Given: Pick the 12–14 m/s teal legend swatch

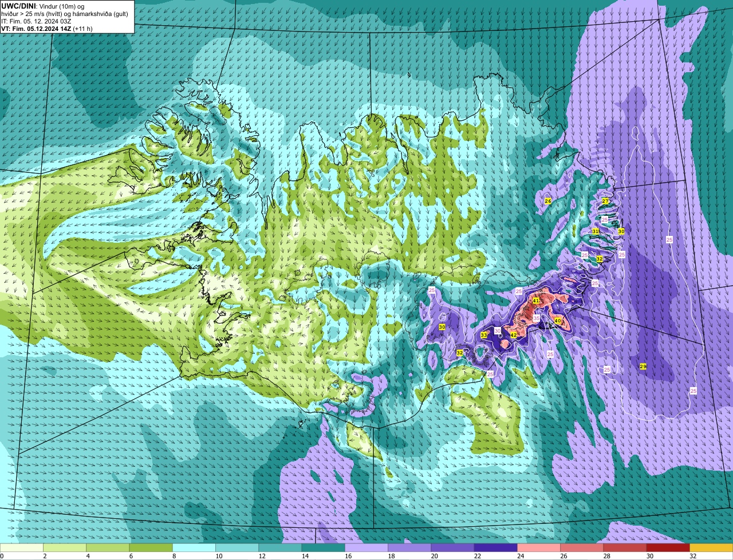Looking at the screenshot, I should point(280,548).
